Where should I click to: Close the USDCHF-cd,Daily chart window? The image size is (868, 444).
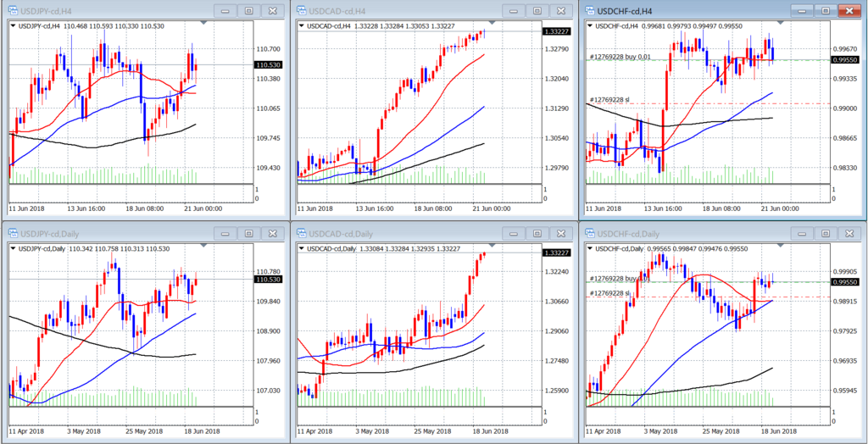pyautogui.click(x=848, y=233)
